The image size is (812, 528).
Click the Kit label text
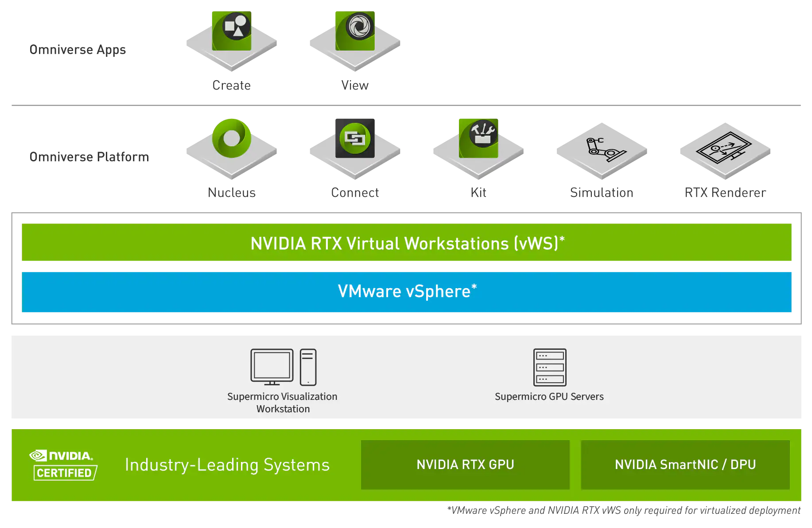(478, 192)
